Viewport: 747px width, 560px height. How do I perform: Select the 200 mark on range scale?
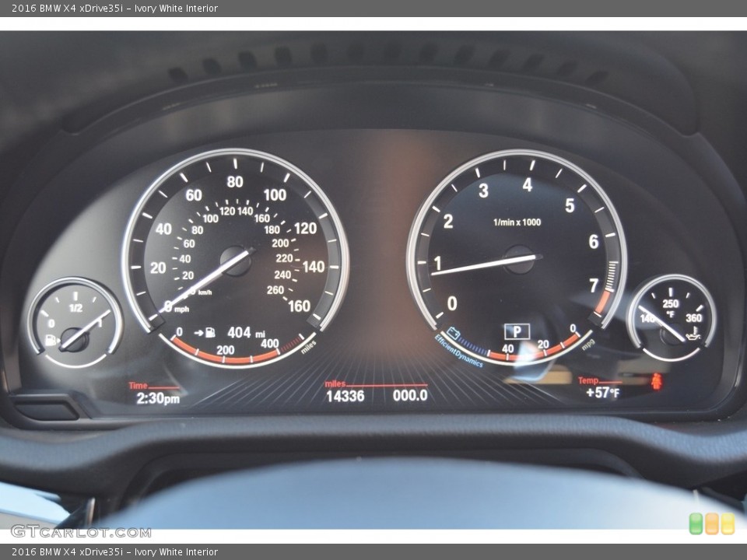tap(226, 350)
